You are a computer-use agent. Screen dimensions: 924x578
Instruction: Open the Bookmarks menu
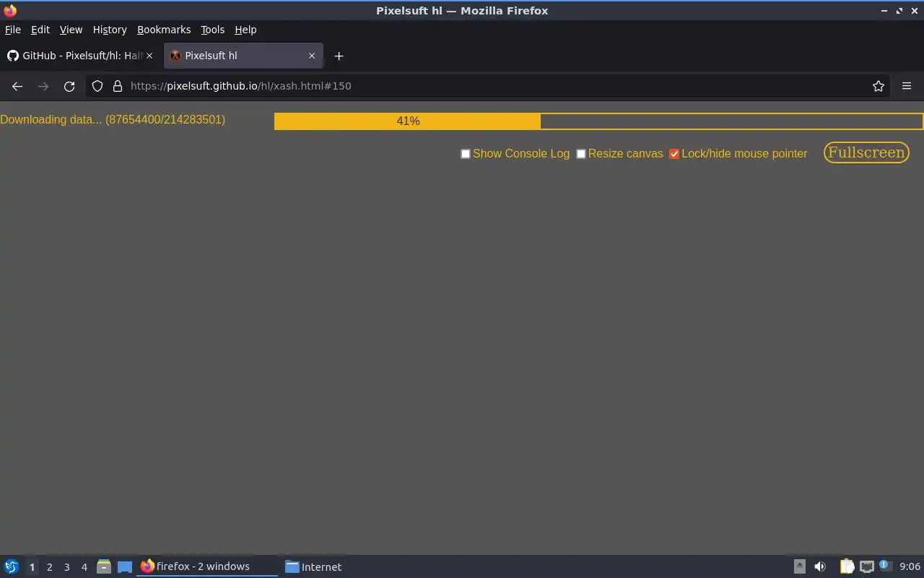click(x=164, y=30)
